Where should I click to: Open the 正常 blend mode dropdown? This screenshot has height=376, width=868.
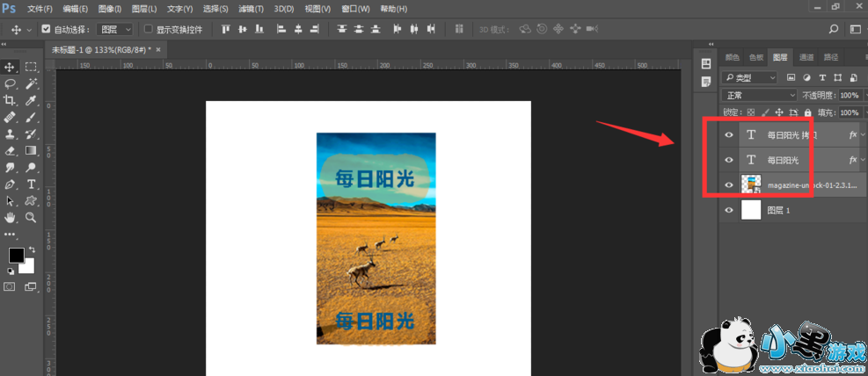(759, 95)
